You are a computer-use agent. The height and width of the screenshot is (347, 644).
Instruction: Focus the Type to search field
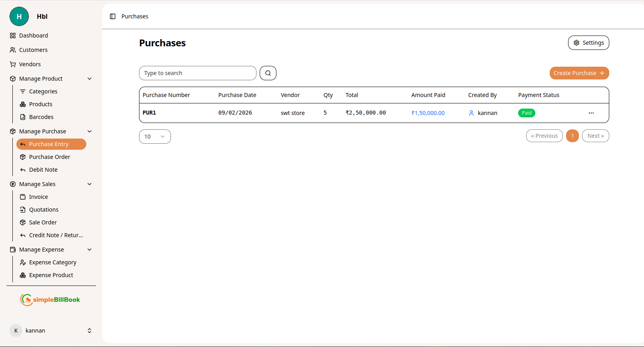point(197,73)
